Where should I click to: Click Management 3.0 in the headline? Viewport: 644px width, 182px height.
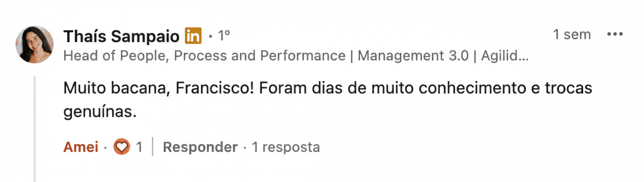(x=413, y=56)
